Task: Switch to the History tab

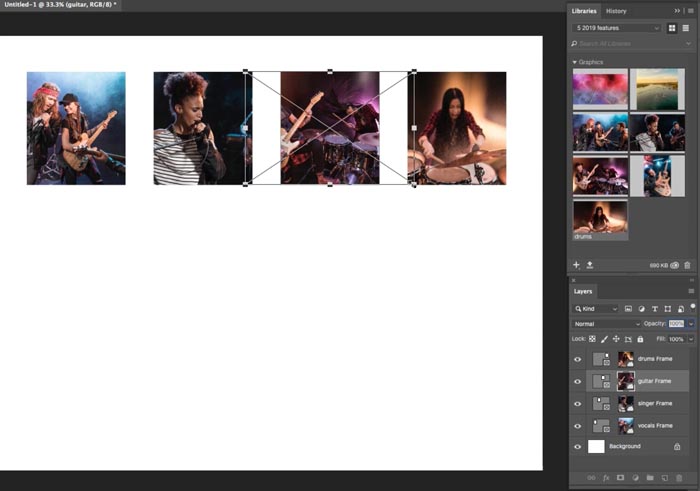Action: click(x=616, y=11)
